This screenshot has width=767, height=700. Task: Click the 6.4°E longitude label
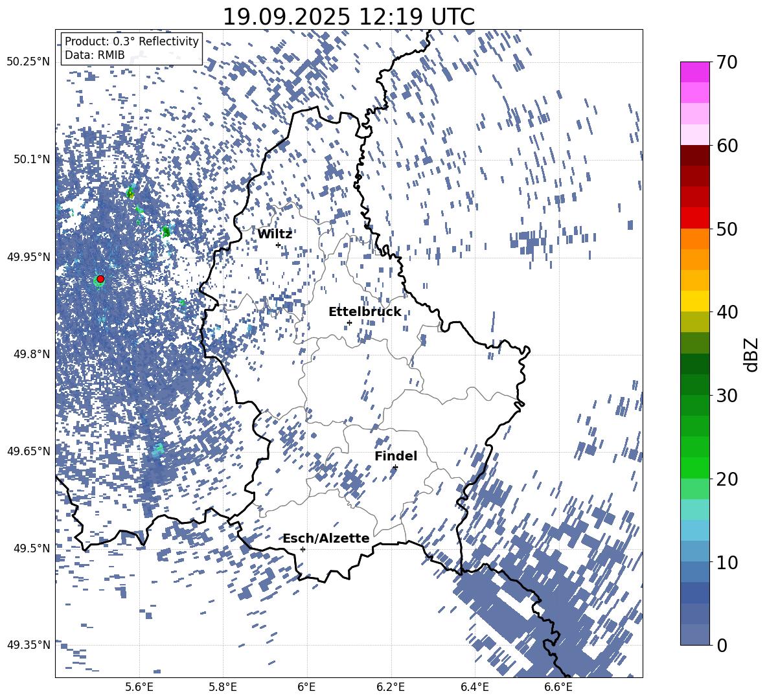pos(474,688)
